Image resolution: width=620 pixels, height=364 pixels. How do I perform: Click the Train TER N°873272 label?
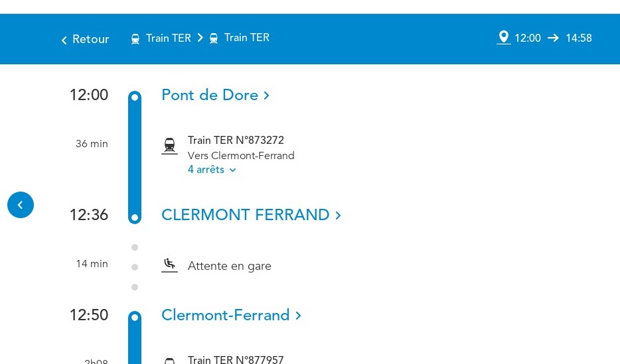(x=236, y=140)
